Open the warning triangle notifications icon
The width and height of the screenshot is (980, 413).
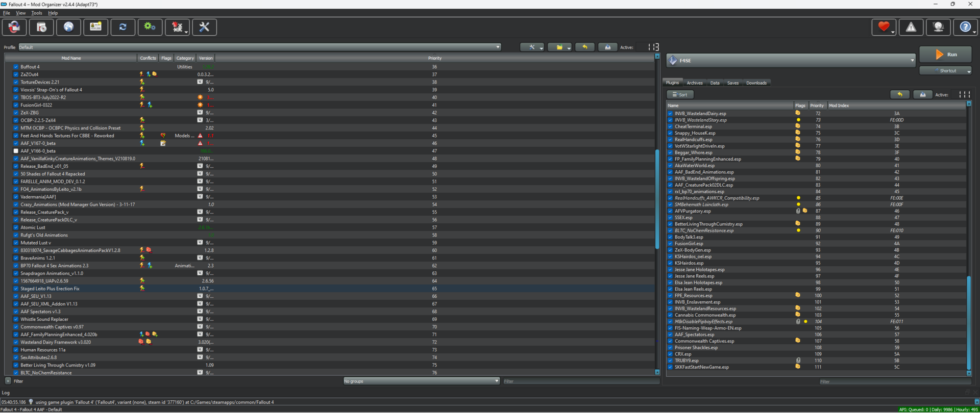point(911,27)
